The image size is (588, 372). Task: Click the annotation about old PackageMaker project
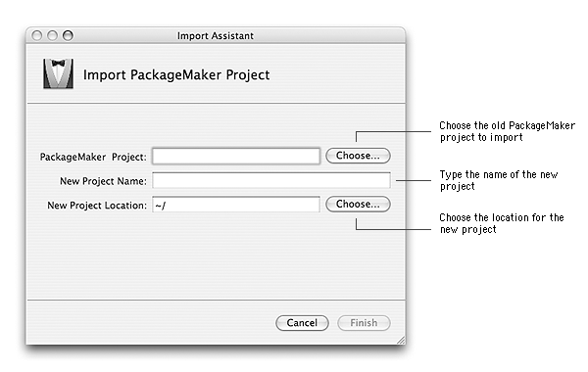[507, 131]
